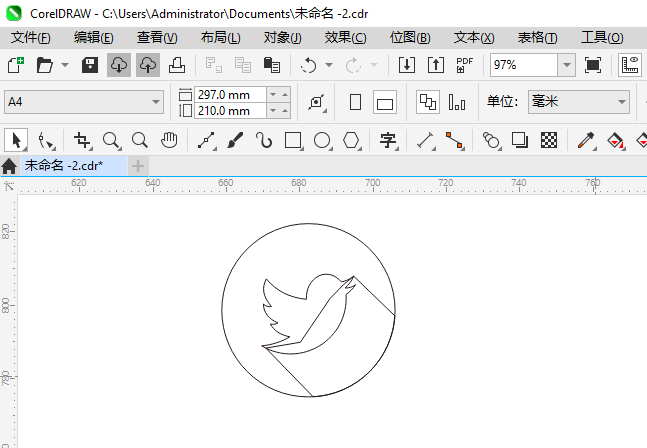Open the 效果(C) menu

tap(345, 38)
